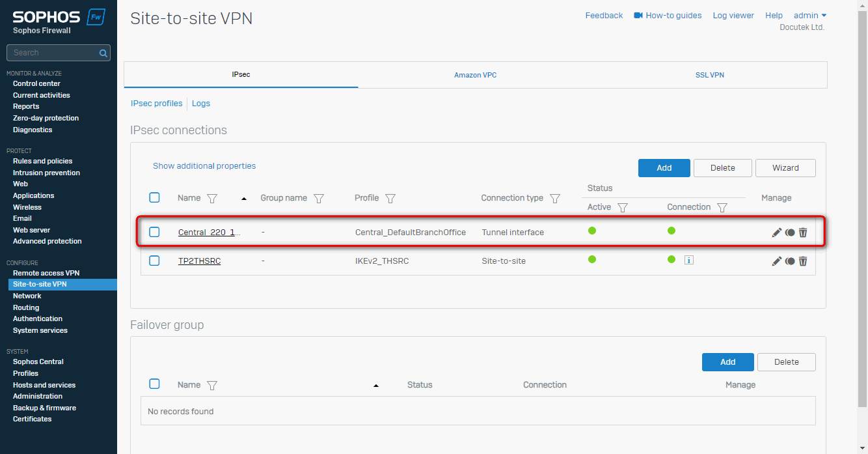Open the Name filter in Failover group table

[x=211, y=386]
